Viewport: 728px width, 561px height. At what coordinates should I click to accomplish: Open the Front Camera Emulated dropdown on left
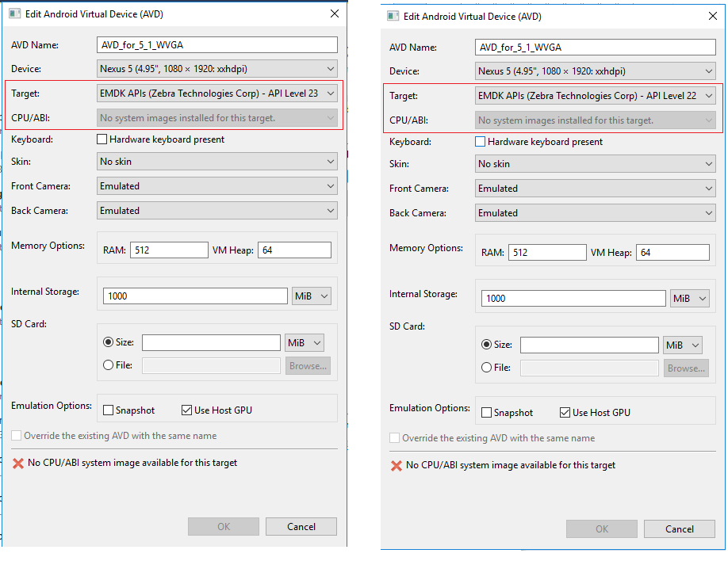tap(331, 185)
